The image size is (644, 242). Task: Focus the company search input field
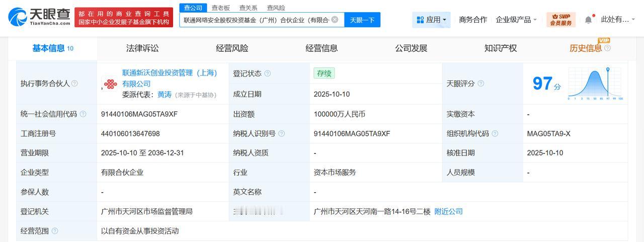256,20
